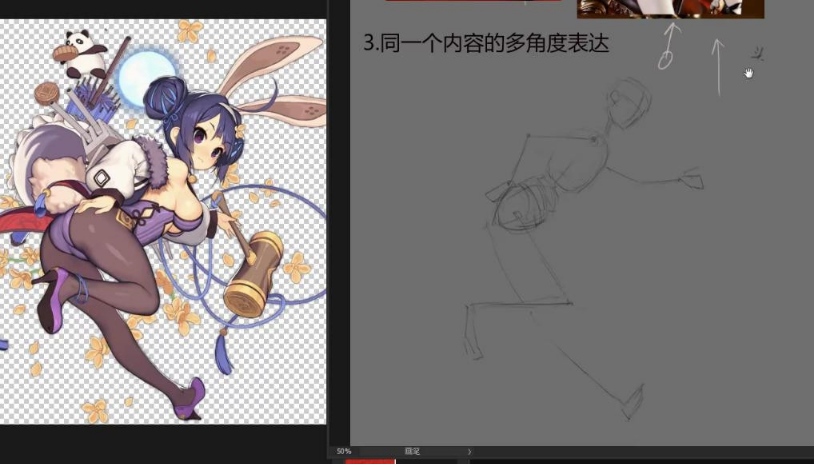Click the sketched foot at bottom right
Viewport: 814px width, 464px height.
tap(632, 407)
